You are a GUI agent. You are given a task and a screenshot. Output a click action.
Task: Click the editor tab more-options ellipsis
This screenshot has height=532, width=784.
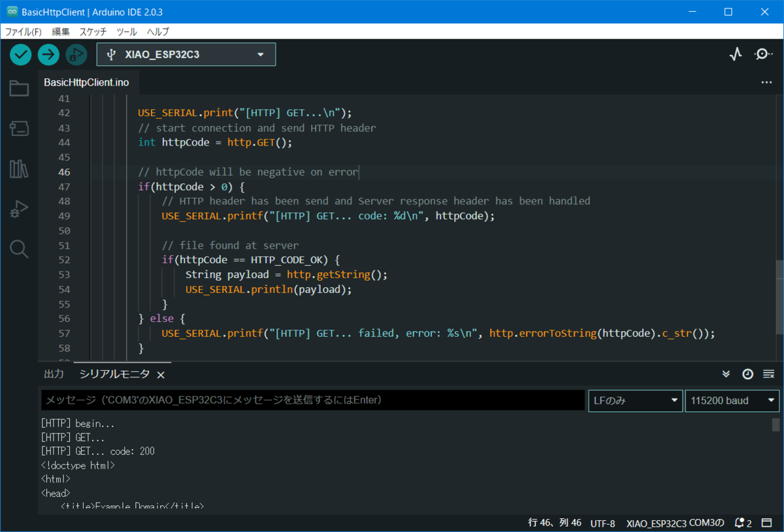pyautogui.click(x=767, y=83)
